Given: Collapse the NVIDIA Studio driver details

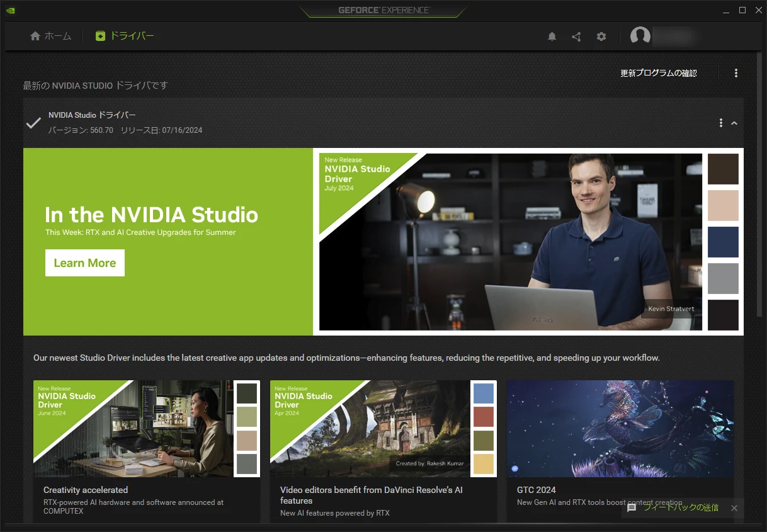Looking at the screenshot, I should point(734,123).
